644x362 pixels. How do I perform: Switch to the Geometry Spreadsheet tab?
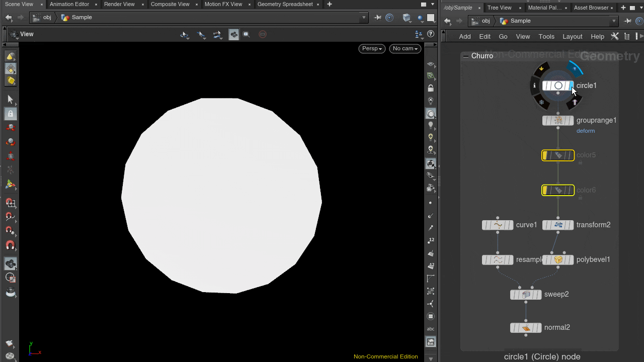tap(285, 5)
